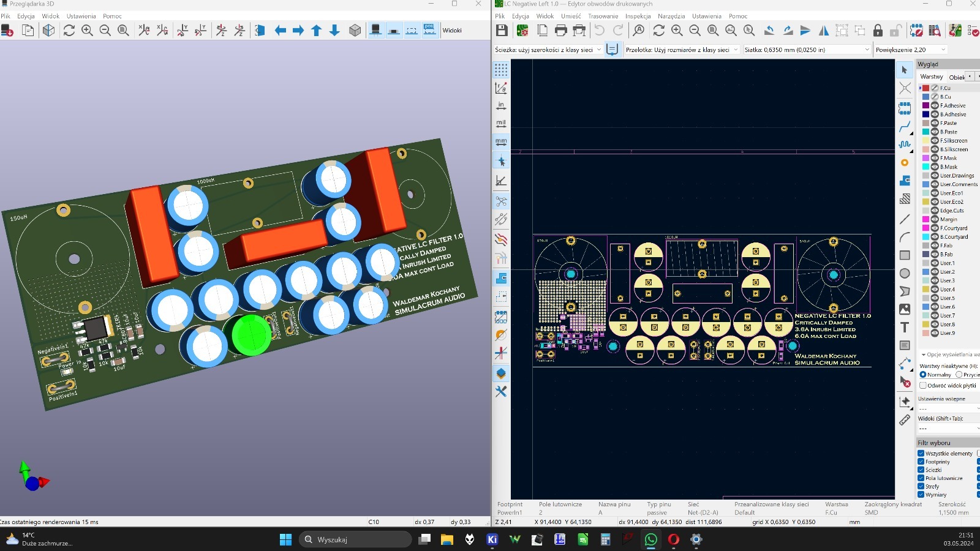Image resolution: width=980 pixels, height=551 pixels.
Task: Open the footprint library browser icon
Action: 935,30
